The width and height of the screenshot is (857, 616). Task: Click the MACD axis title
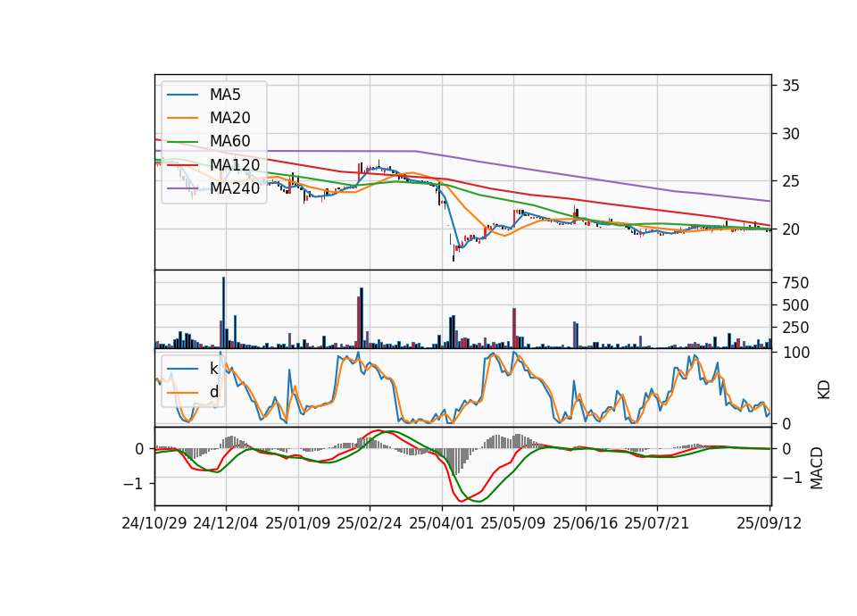pos(817,468)
